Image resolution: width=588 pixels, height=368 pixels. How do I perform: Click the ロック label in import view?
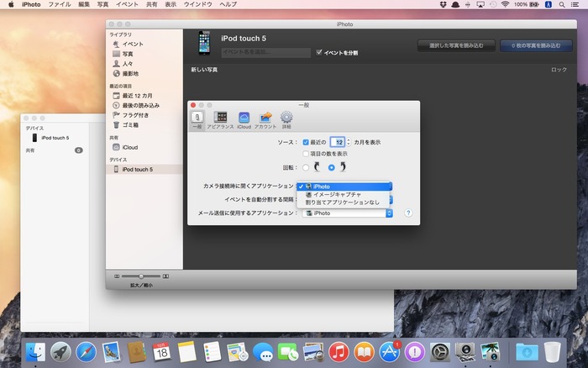[x=559, y=70]
